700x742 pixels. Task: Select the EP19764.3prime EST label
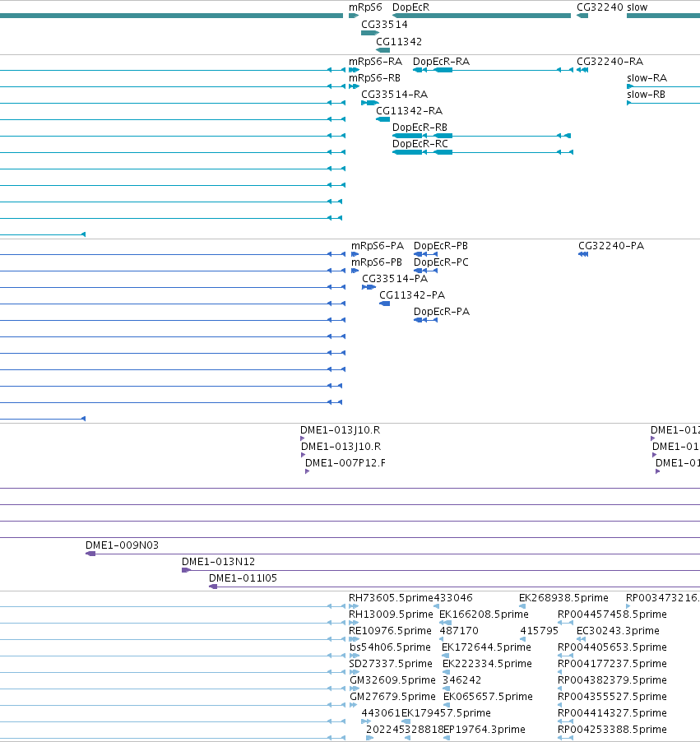coord(484,729)
